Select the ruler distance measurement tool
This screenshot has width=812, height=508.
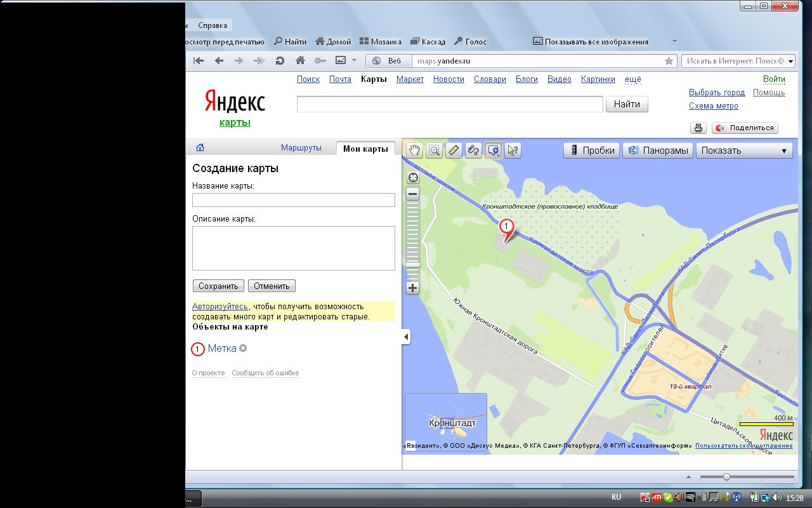[x=454, y=150]
